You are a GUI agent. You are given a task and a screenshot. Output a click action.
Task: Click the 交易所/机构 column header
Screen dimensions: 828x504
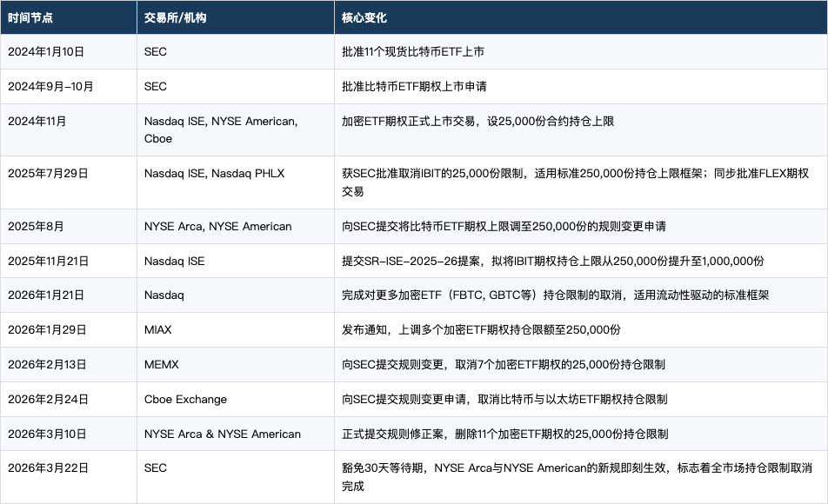pos(177,17)
